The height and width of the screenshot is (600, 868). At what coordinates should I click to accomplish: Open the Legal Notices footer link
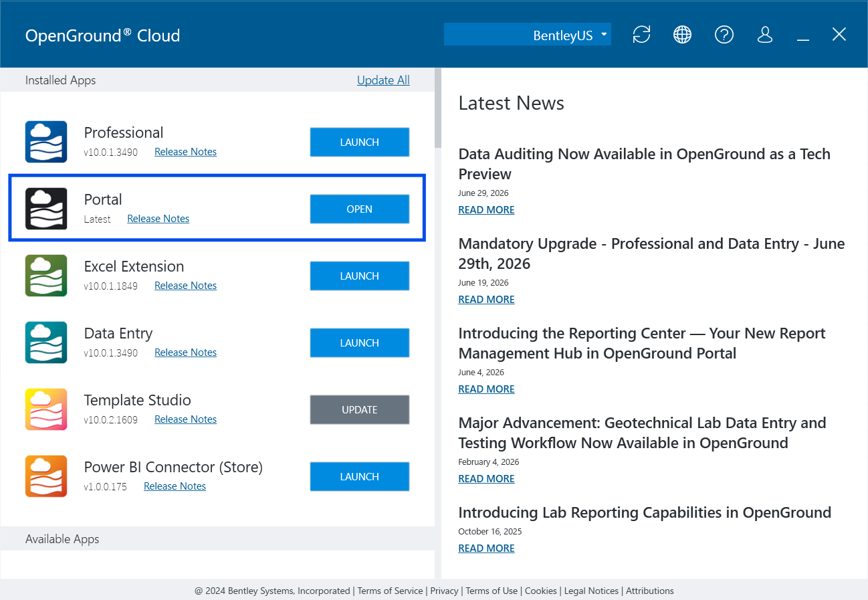[591, 591]
